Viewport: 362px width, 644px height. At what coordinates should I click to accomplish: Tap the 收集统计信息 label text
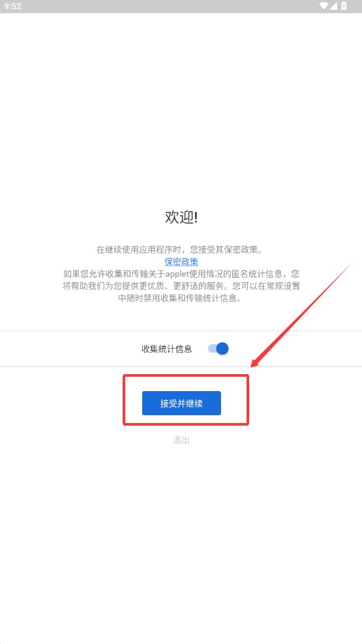click(x=167, y=349)
